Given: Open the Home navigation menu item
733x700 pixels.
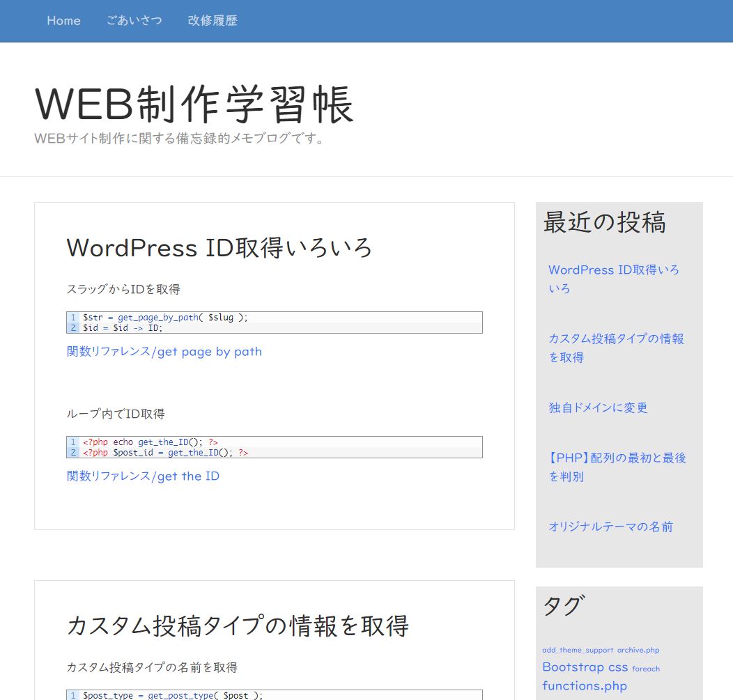Looking at the screenshot, I should [x=63, y=21].
